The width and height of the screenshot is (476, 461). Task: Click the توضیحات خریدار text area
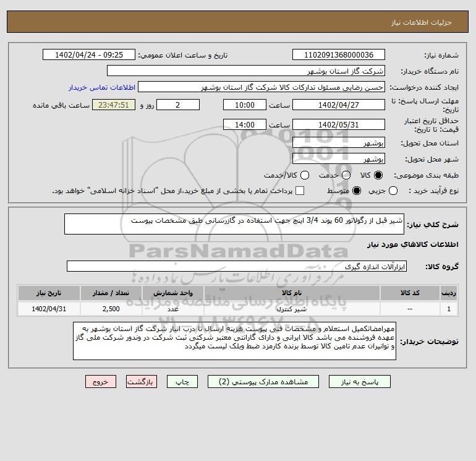[235, 341]
